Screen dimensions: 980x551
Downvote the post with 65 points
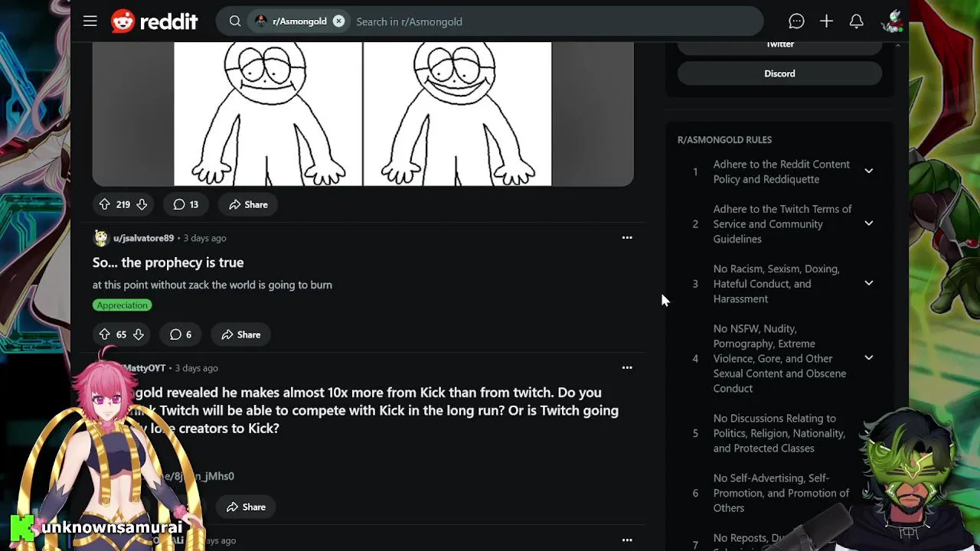click(139, 334)
